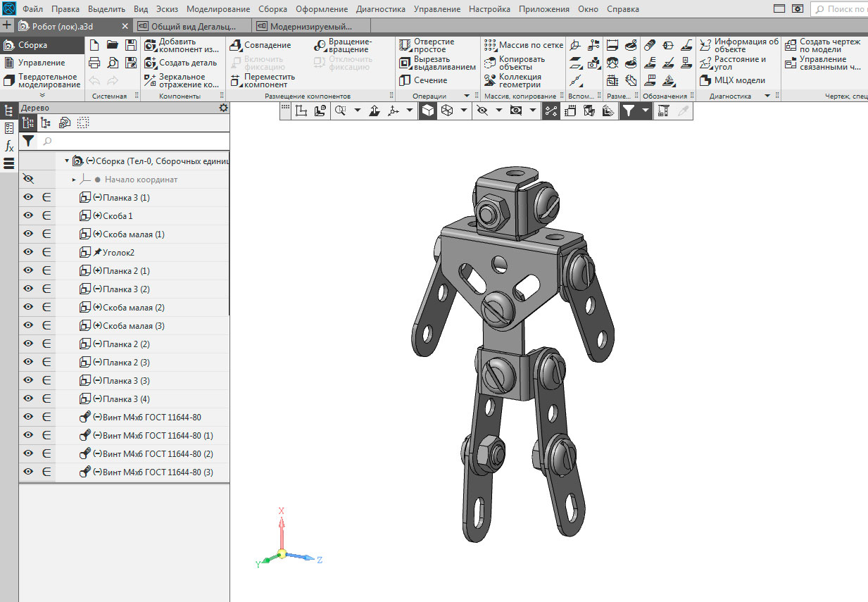The height and width of the screenshot is (602, 868).
Task: Open Коллекция геометрии tool
Action: coord(513,80)
